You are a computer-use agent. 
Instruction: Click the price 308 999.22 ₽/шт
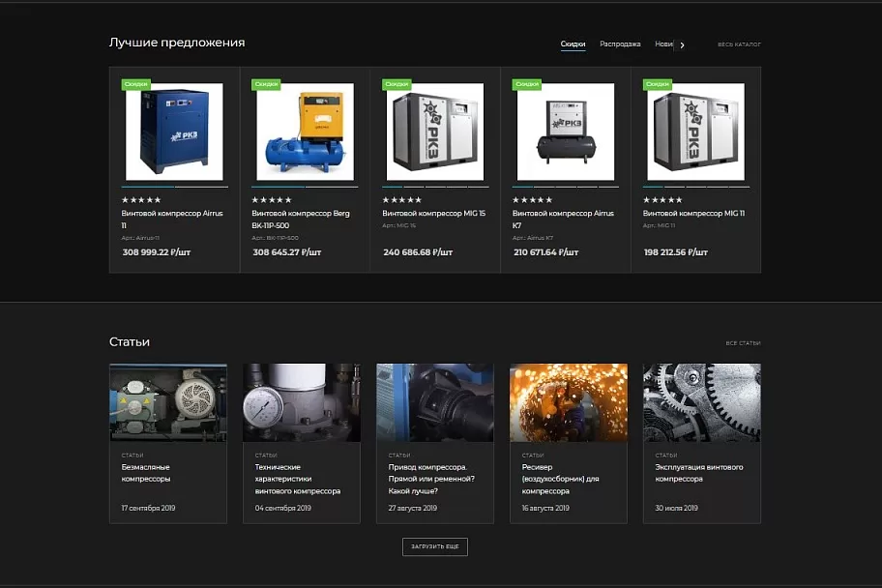(157, 252)
